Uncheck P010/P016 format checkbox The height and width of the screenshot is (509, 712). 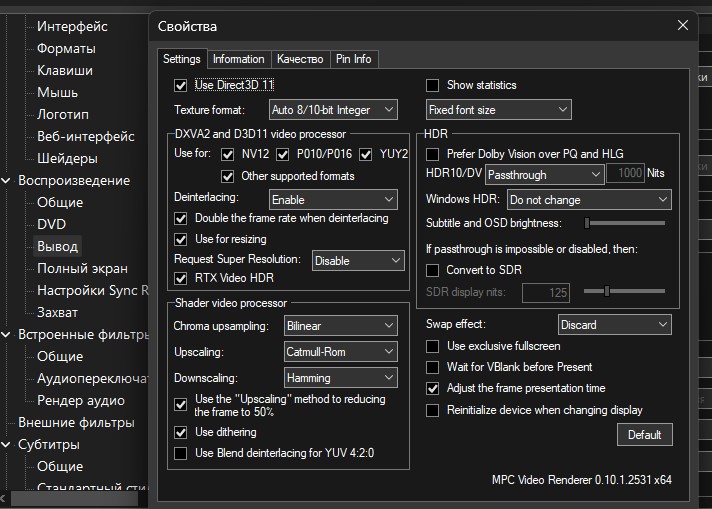tap(282, 154)
